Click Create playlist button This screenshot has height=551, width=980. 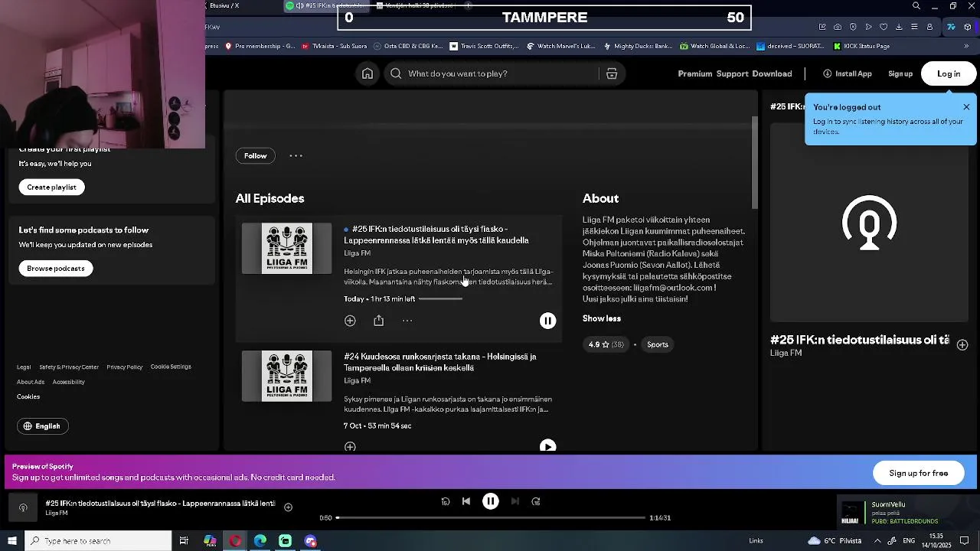coord(52,187)
